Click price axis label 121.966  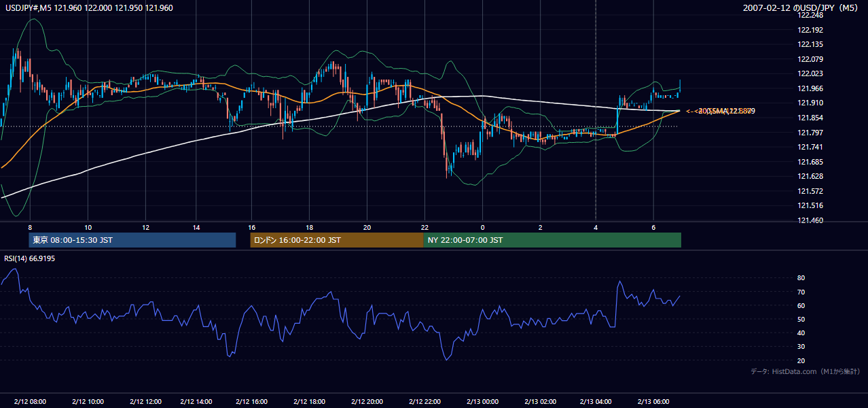tap(811, 88)
